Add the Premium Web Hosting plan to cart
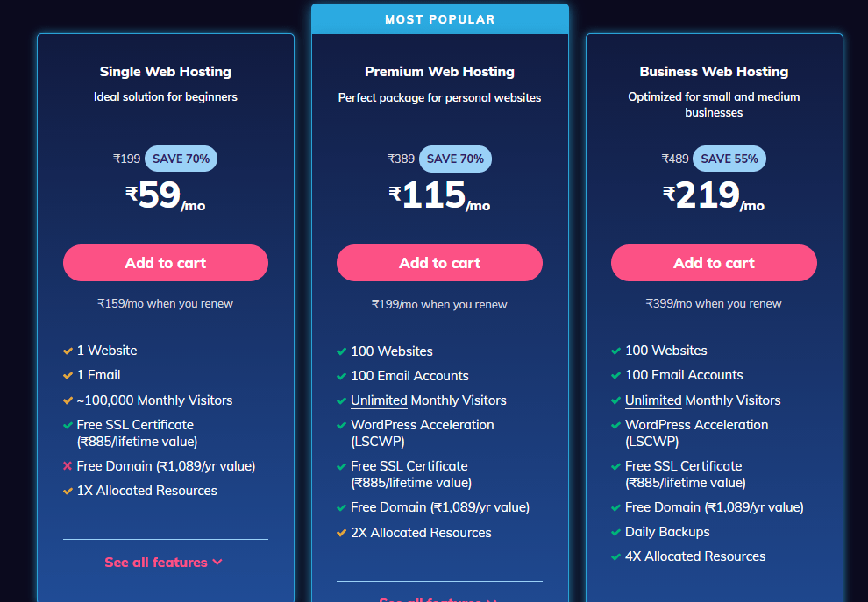Screen dimensions: 868x602 pos(439,262)
